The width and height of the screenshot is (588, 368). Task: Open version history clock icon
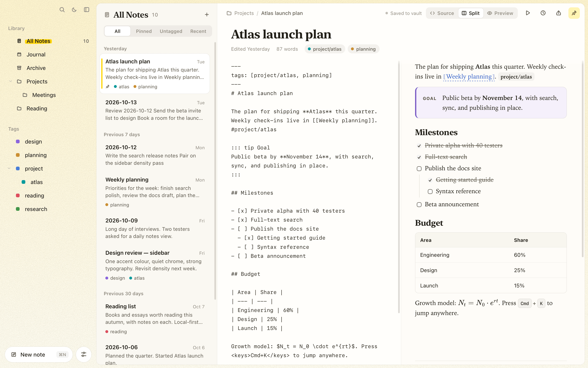[x=543, y=13]
